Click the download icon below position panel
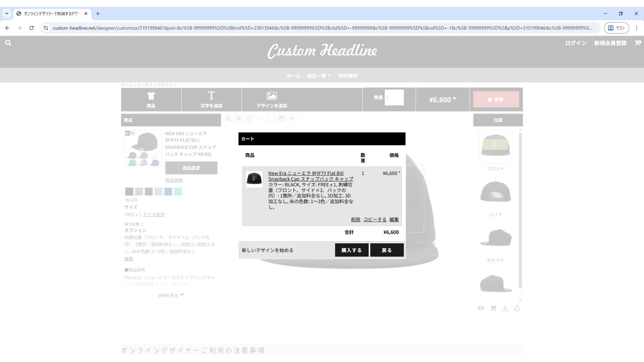Image resolution: width=644 pixels, height=362 pixels. click(505, 308)
